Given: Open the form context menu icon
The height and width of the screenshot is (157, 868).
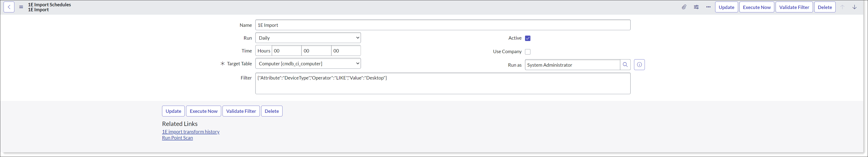Looking at the screenshot, I should (21, 7).
